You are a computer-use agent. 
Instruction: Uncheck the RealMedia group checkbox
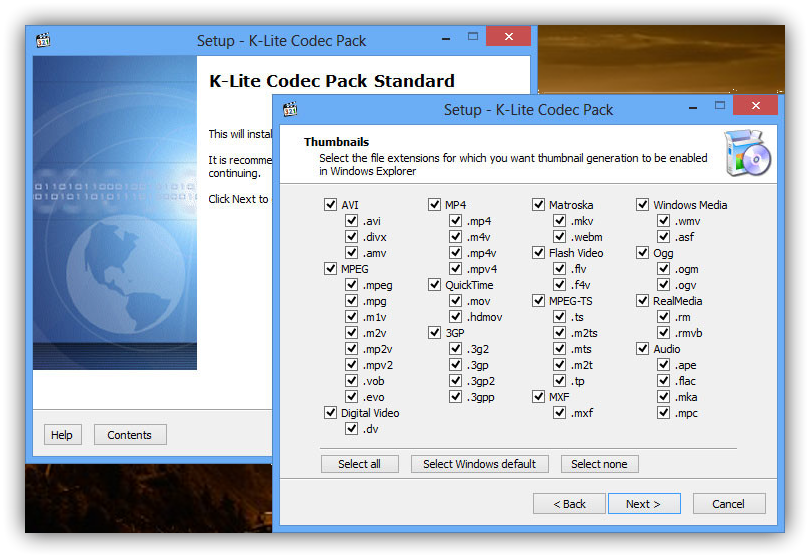tap(643, 301)
